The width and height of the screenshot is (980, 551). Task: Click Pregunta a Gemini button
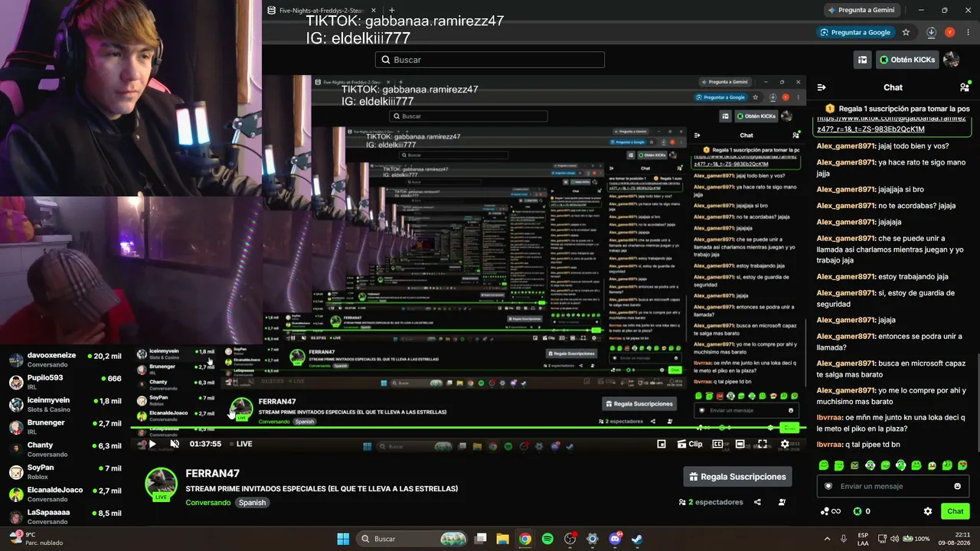861,10
